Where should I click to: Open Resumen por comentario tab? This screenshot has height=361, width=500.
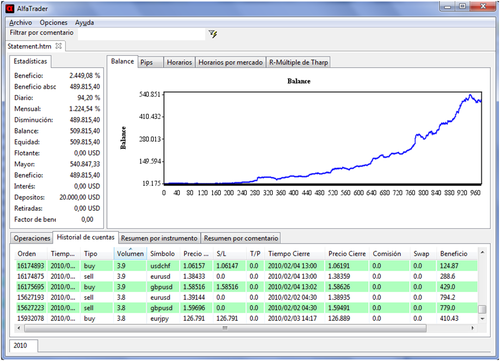241,238
